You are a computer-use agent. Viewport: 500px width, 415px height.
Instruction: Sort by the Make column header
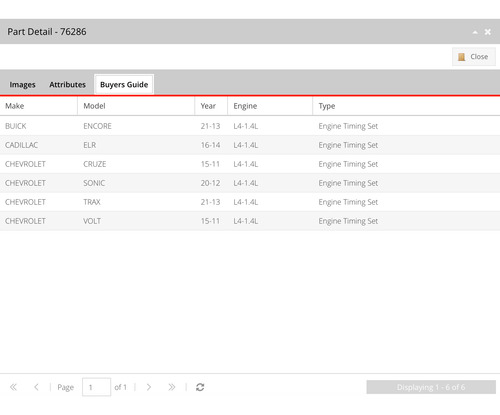coord(39,106)
